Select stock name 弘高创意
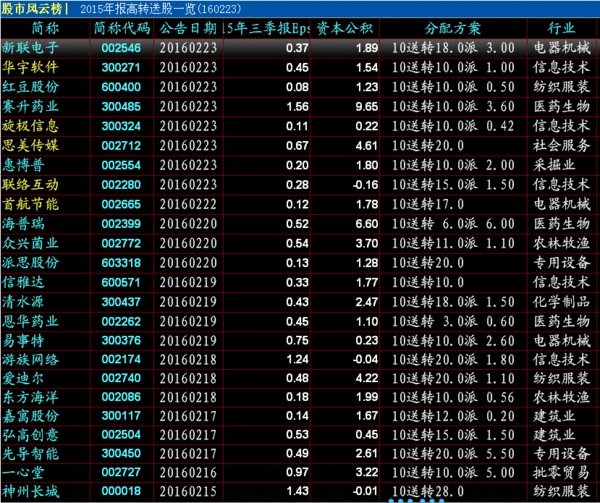 30,435
